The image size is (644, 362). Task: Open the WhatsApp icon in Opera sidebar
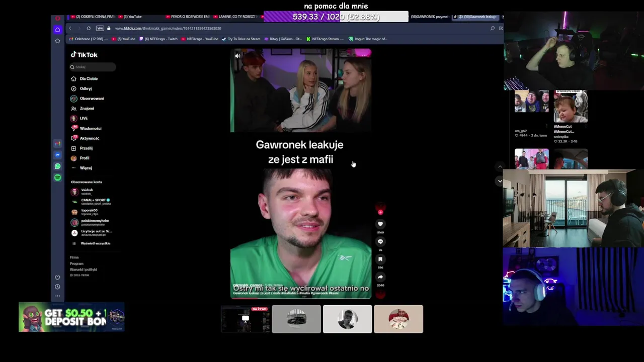click(x=57, y=166)
